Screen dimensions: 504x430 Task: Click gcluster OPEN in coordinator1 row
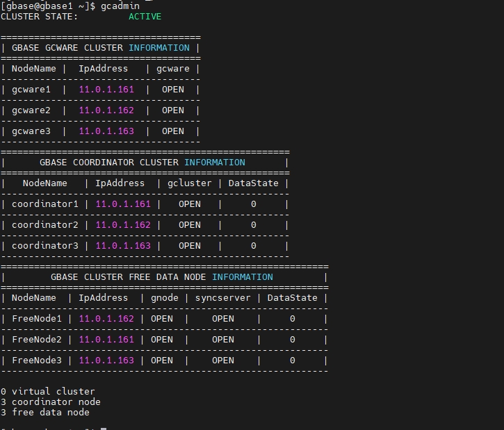(190, 204)
